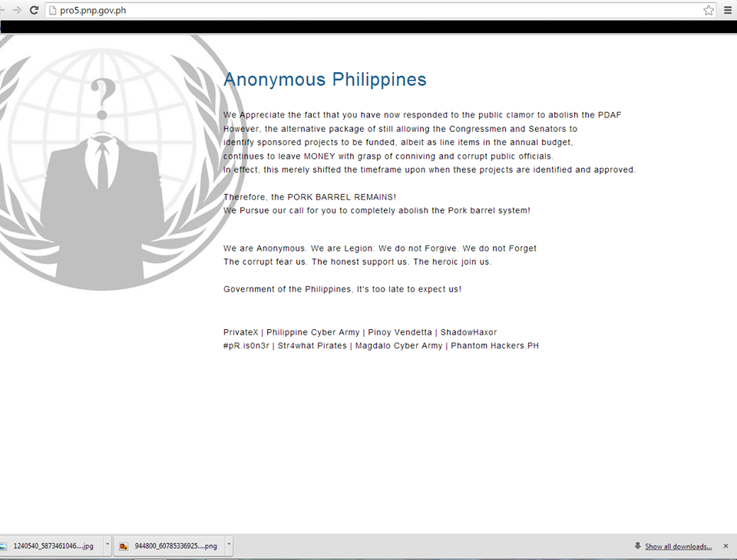Click the png download file icon
This screenshot has width=737, height=560.
tap(124, 546)
